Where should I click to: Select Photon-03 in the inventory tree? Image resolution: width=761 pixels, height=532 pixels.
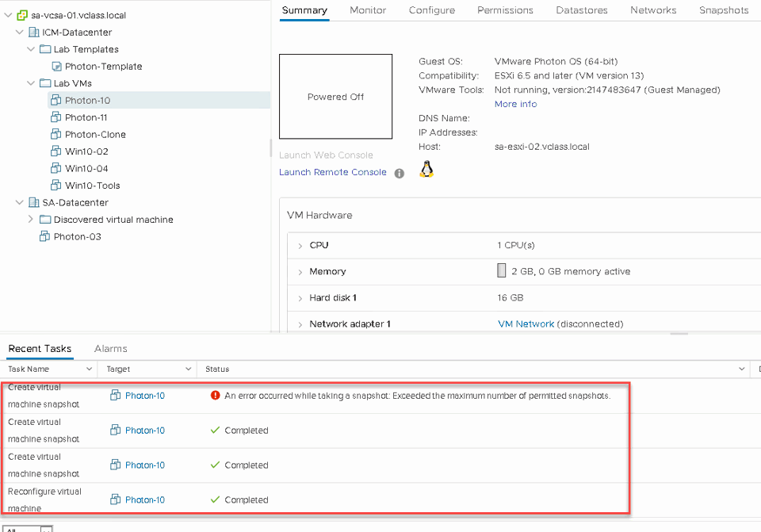tap(77, 236)
